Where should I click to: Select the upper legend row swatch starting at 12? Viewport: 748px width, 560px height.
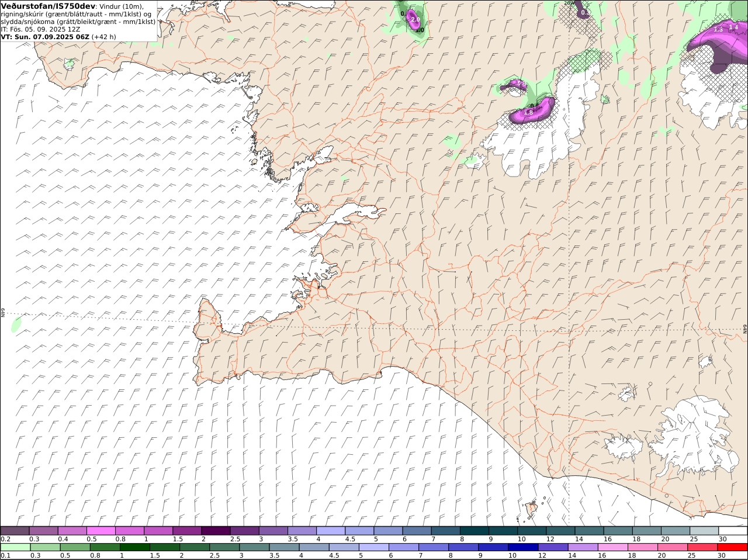(x=561, y=530)
